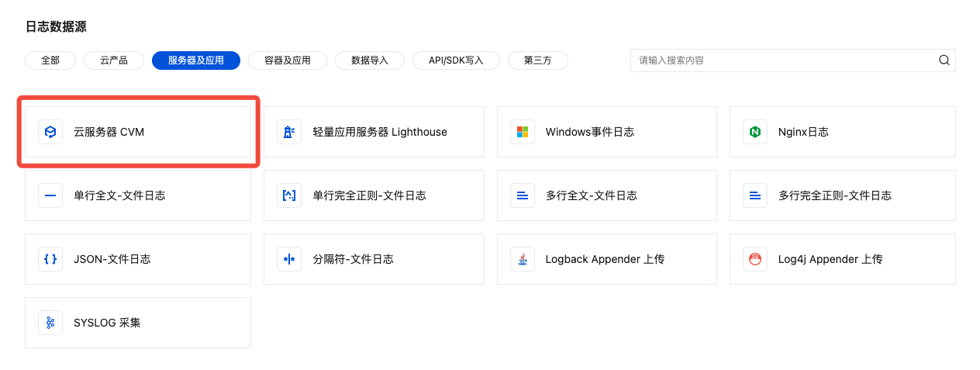Click the Logback Appender Java icon
Screen dimensions: 980x370
tap(523, 259)
